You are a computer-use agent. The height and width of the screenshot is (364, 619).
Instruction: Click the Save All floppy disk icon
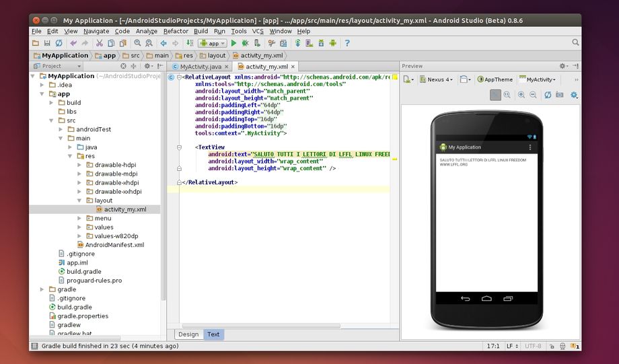(x=47, y=43)
